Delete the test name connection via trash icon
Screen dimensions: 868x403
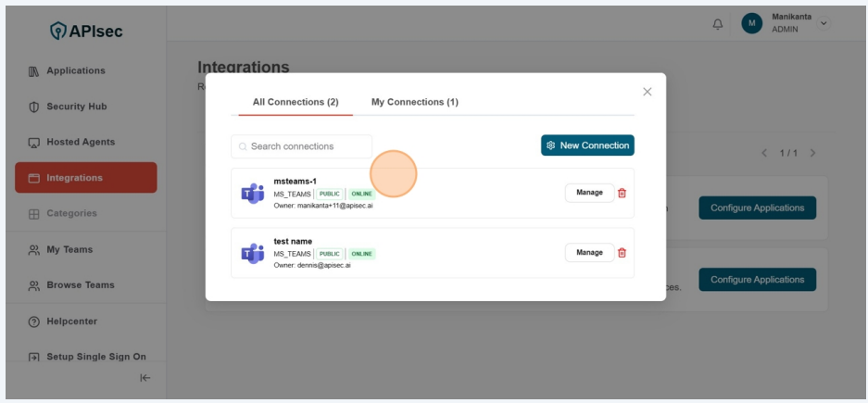622,252
